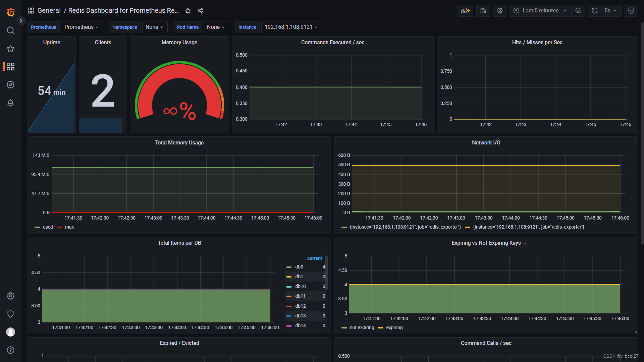Click the db0 green legend color swatch

point(289,267)
